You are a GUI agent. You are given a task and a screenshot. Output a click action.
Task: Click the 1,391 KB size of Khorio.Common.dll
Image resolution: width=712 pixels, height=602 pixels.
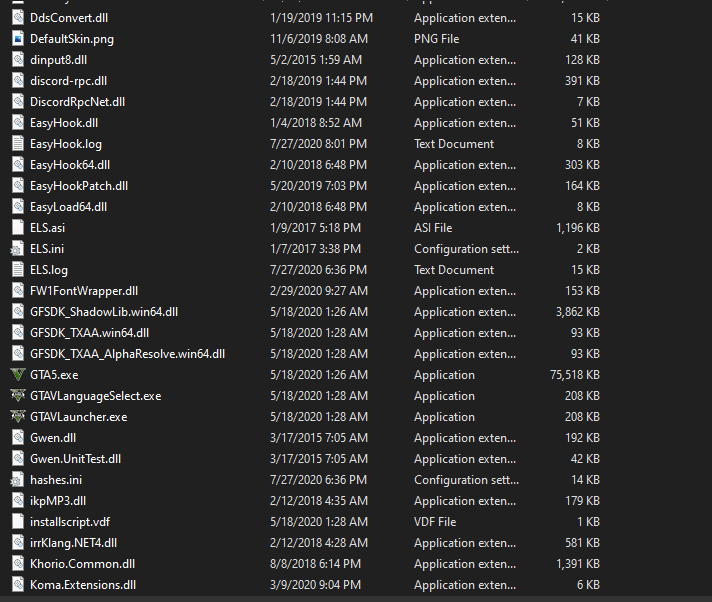578,564
